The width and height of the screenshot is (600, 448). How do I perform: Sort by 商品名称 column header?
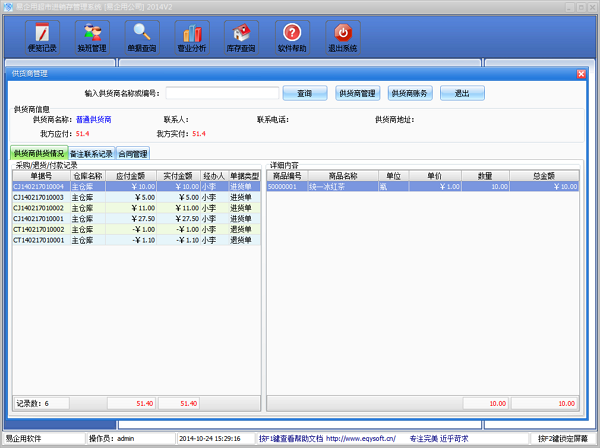(343, 176)
